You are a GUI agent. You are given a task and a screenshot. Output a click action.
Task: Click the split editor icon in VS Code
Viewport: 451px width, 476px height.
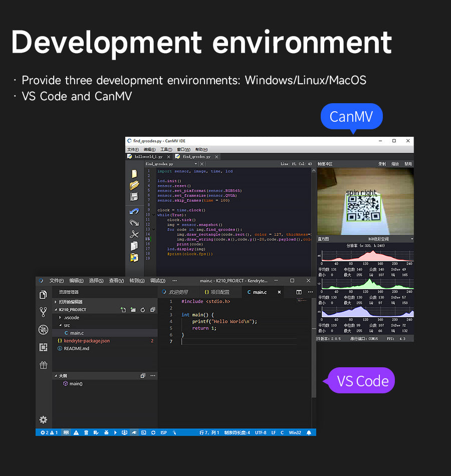[299, 292]
